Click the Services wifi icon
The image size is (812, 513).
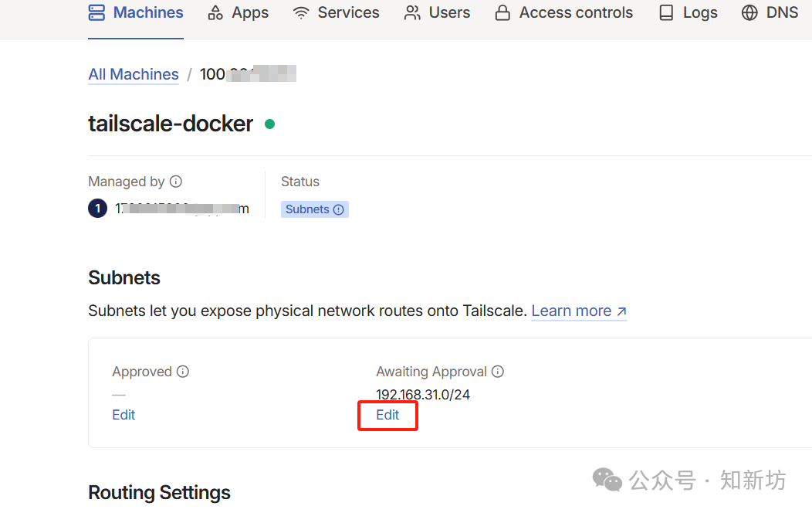(x=301, y=13)
